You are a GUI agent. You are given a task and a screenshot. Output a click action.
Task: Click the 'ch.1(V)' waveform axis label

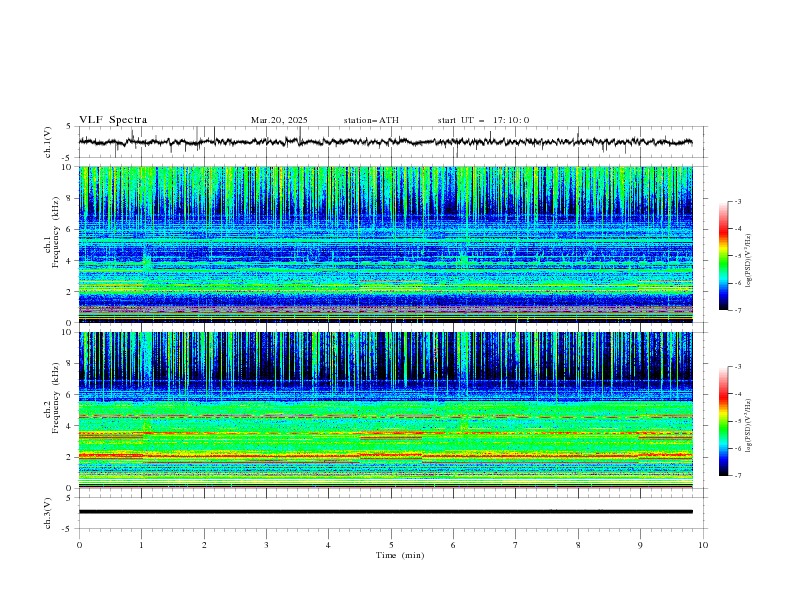pos(48,142)
